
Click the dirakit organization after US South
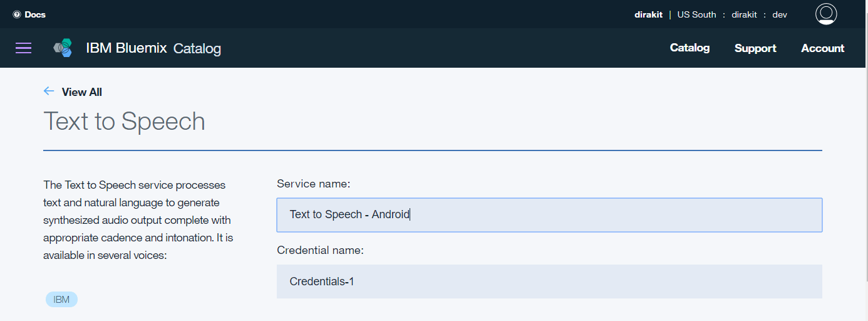(745, 14)
